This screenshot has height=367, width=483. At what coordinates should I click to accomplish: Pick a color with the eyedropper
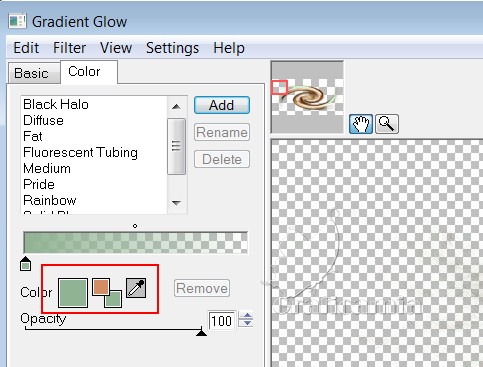pos(136,288)
